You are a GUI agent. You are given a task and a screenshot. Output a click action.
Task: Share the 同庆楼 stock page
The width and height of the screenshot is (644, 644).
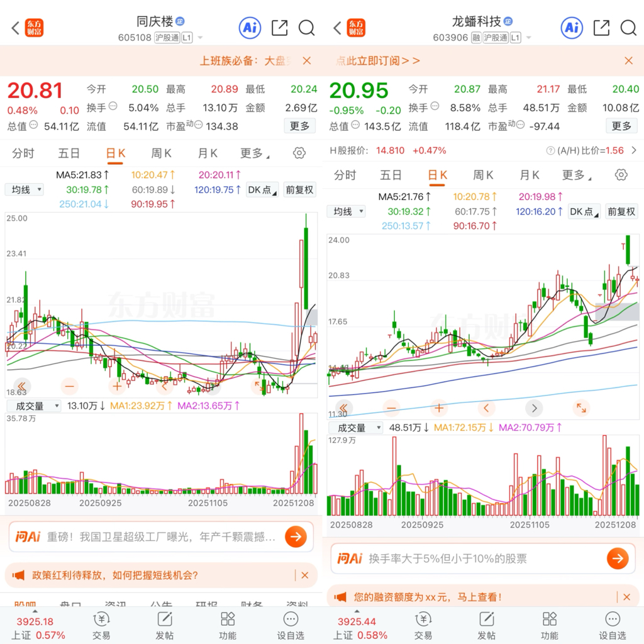pos(279,28)
